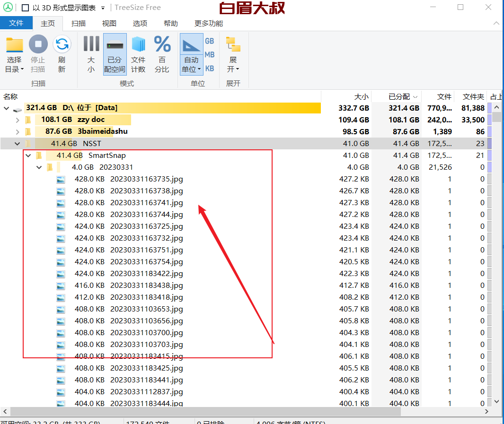Select file 20230331163725.jpg
The width and height of the screenshot is (504, 424).
coord(146,226)
